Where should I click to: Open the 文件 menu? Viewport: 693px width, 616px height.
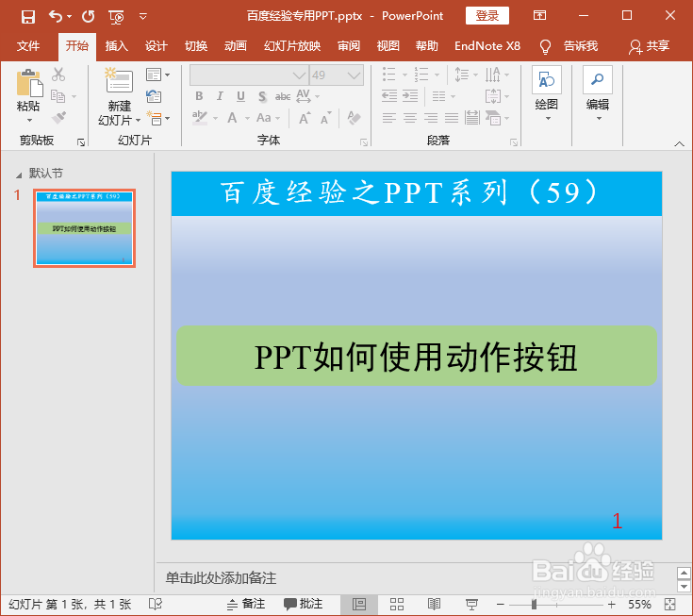28,45
